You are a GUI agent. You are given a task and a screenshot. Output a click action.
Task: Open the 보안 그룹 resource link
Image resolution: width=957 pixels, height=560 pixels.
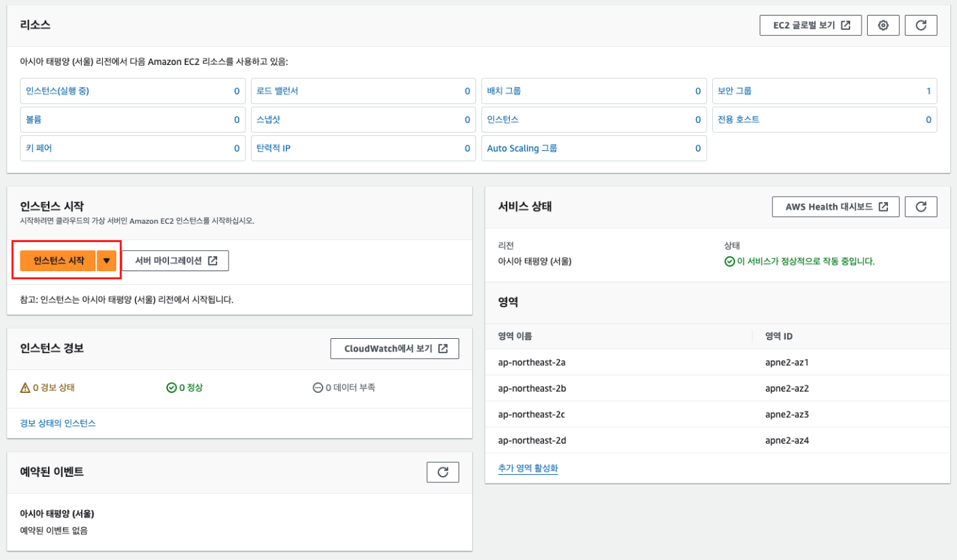[x=734, y=91]
